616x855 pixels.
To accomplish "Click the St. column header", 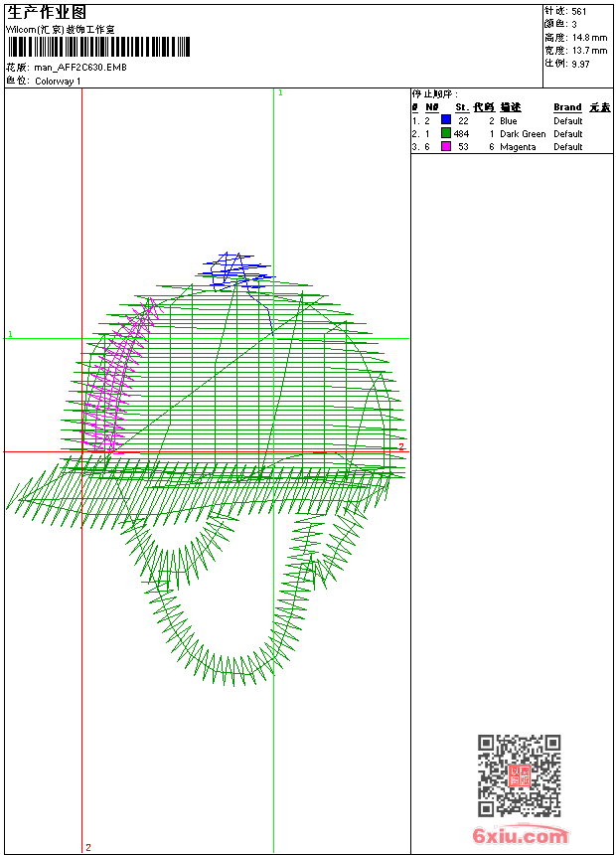I will point(462,107).
